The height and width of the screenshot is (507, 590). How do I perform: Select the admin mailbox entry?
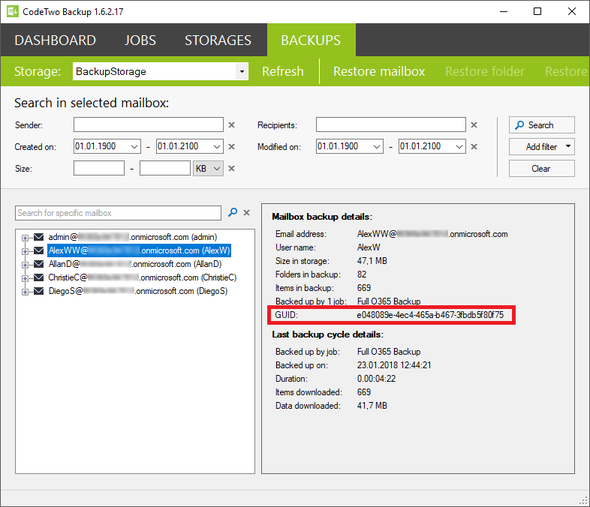[133, 237]
